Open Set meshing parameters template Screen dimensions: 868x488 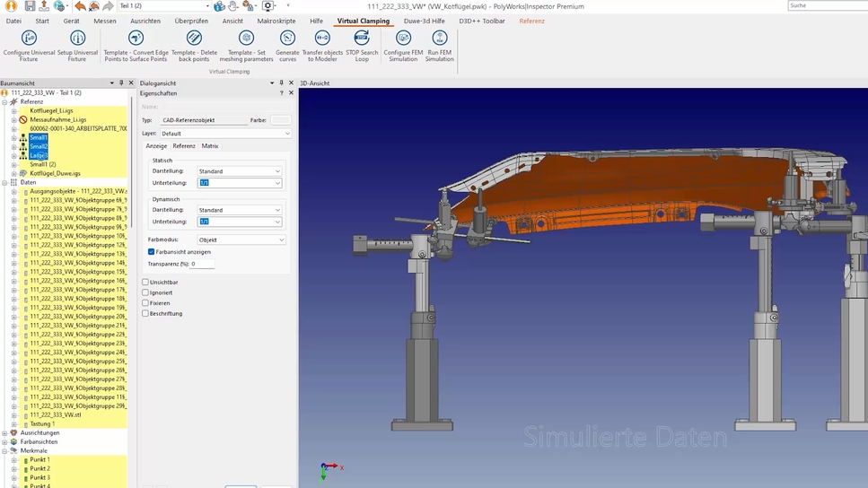[x=246, y=39]
